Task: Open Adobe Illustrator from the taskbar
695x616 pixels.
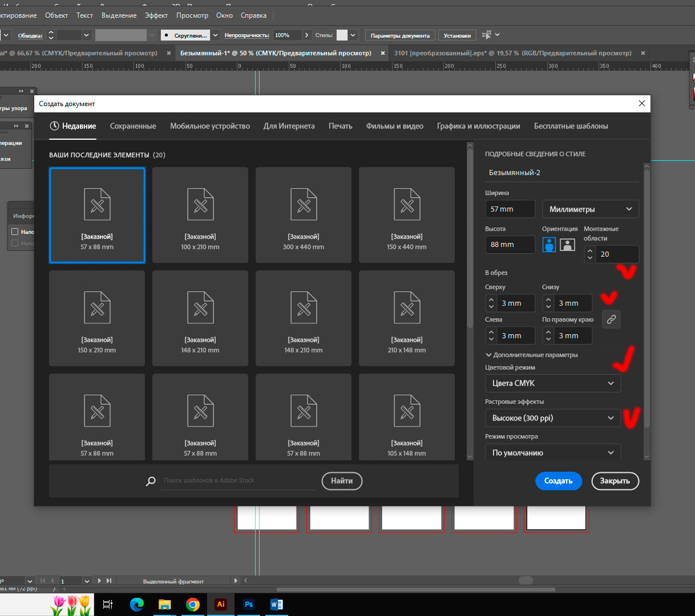Action: pos(221,605)
